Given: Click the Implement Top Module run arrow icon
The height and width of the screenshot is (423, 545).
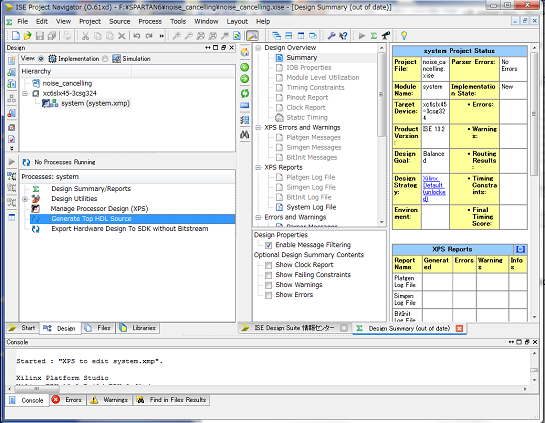Looking at the screenshot, I should tap(362, 35).
